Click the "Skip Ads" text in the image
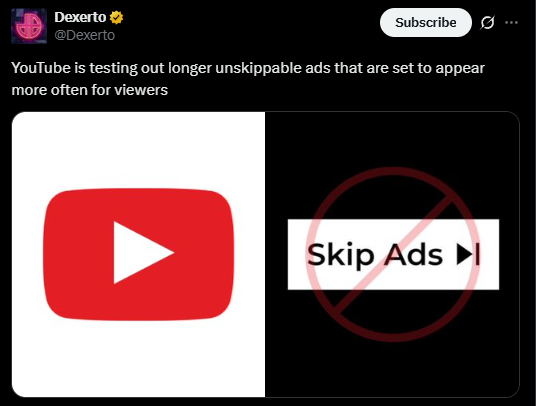 [x=375, y=255]
